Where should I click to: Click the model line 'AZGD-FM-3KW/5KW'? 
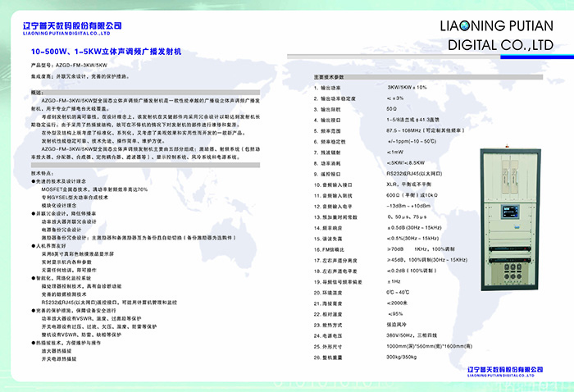coord(69,65)
